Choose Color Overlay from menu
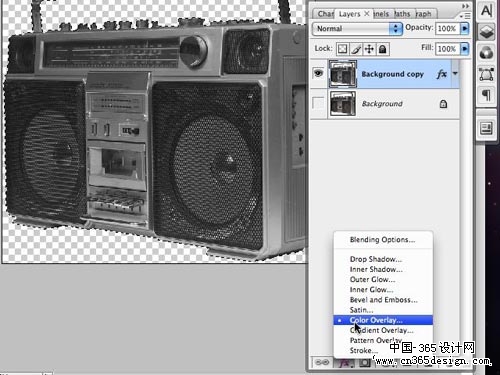This screenshot has height=375, width=500. point(383,320)
